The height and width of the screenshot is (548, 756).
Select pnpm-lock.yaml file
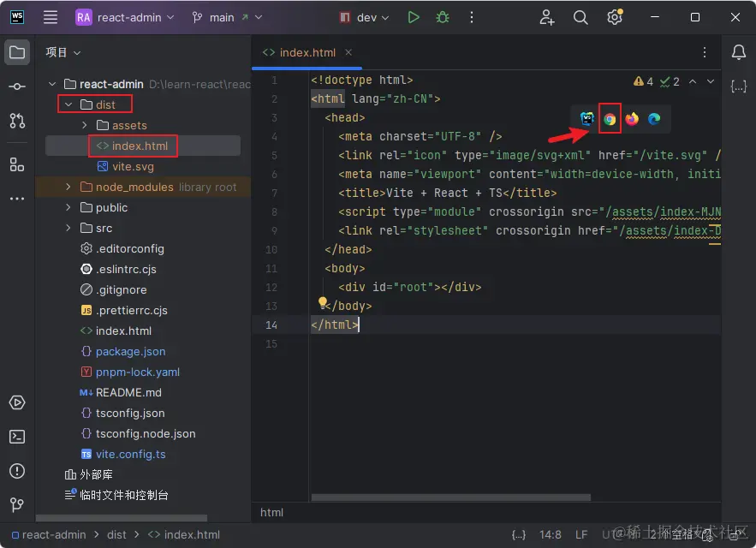[x=130, y=372]
